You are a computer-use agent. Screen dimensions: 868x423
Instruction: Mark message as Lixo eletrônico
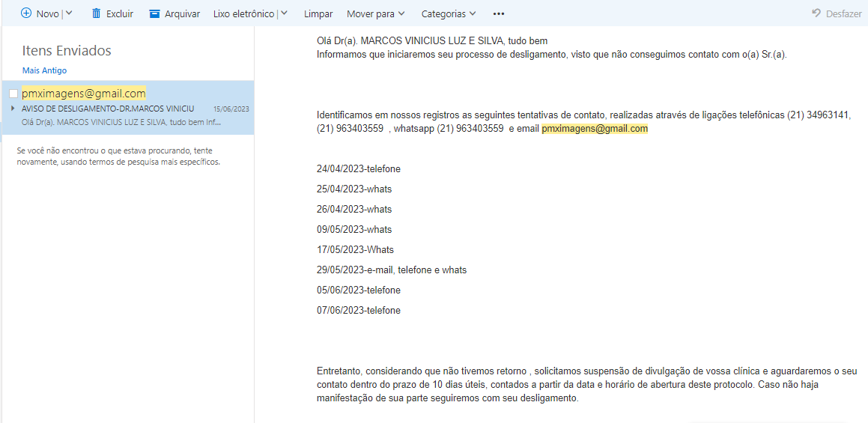[x=244, y=13]
